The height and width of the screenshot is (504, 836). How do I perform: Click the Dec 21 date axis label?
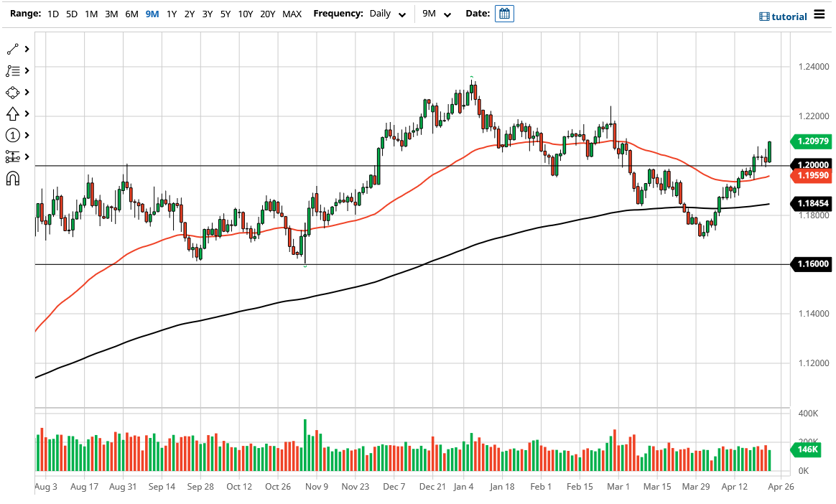432,487
